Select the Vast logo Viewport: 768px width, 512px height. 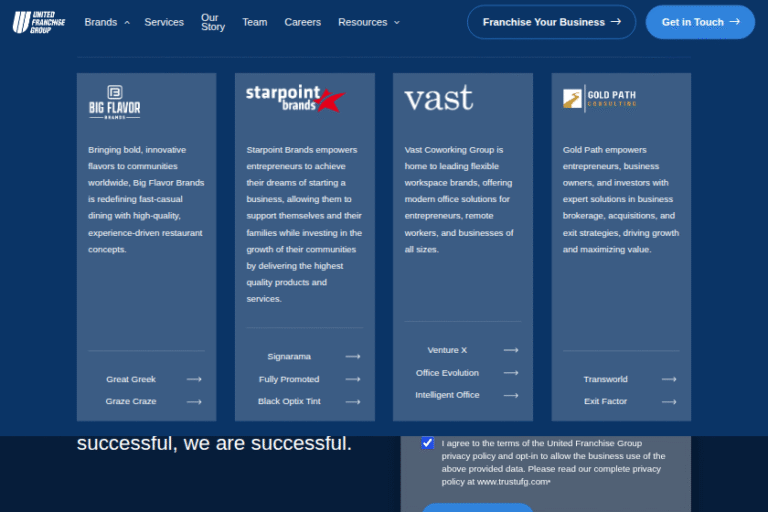(x=438, y=99)
